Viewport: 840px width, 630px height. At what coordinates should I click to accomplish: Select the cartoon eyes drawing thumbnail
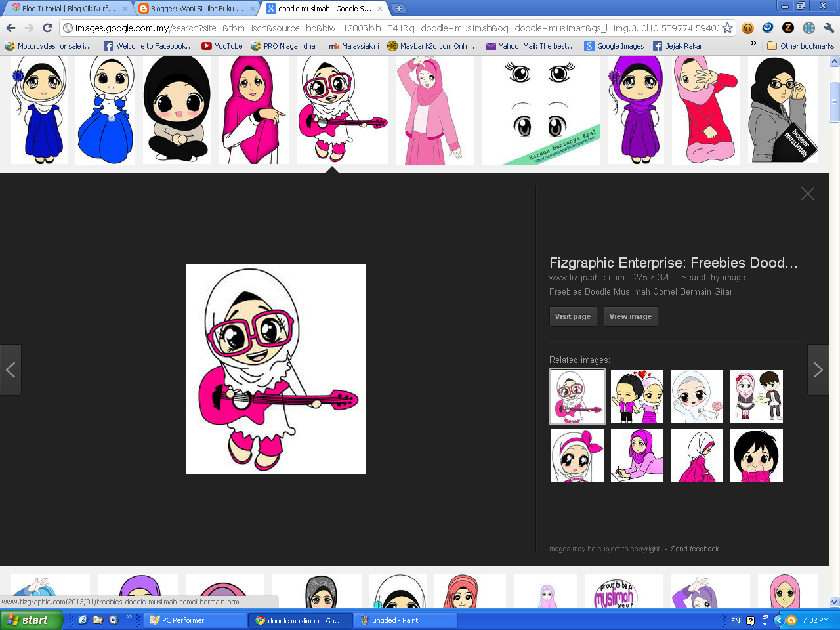tap(541, 110)
